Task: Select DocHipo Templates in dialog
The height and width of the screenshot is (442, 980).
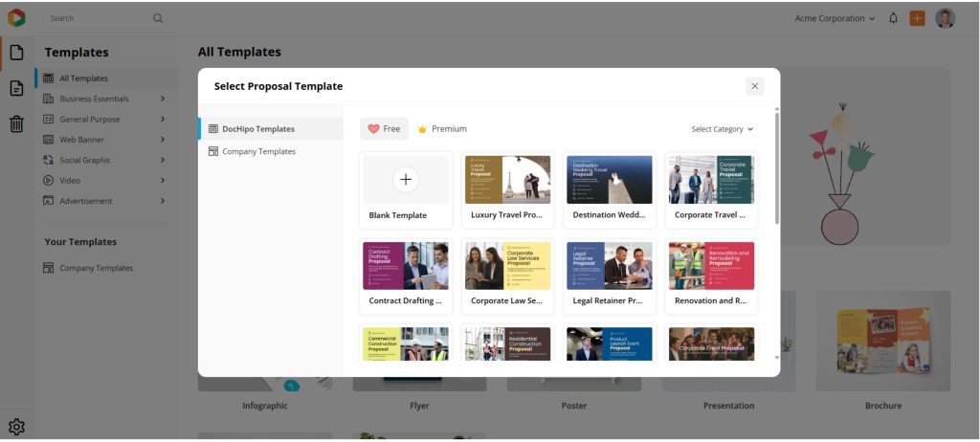Action: point(271,129)
